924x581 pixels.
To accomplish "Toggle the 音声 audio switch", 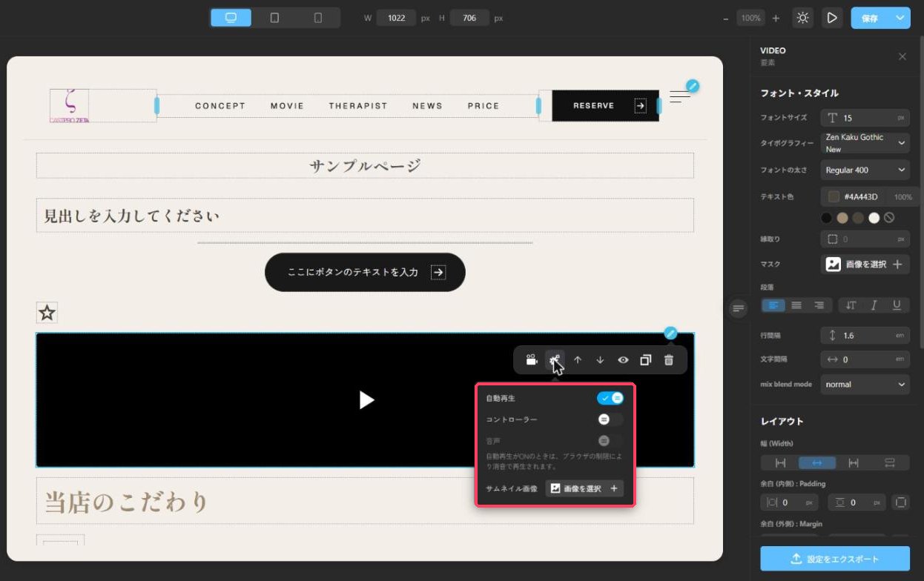I will (x=610, y=441).
